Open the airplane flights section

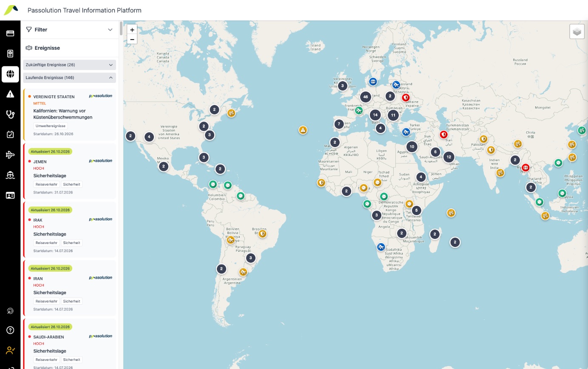point(10,155)
